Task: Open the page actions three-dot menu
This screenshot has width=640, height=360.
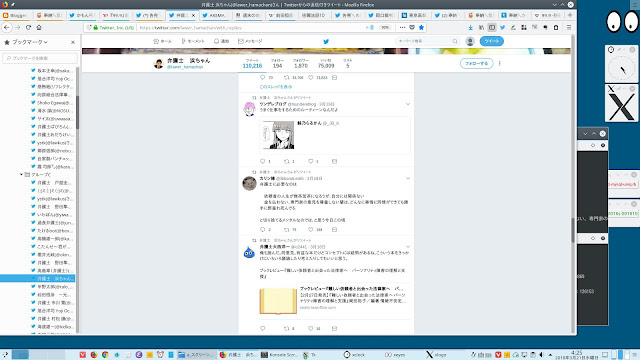Action: click(x=402, y=27)
